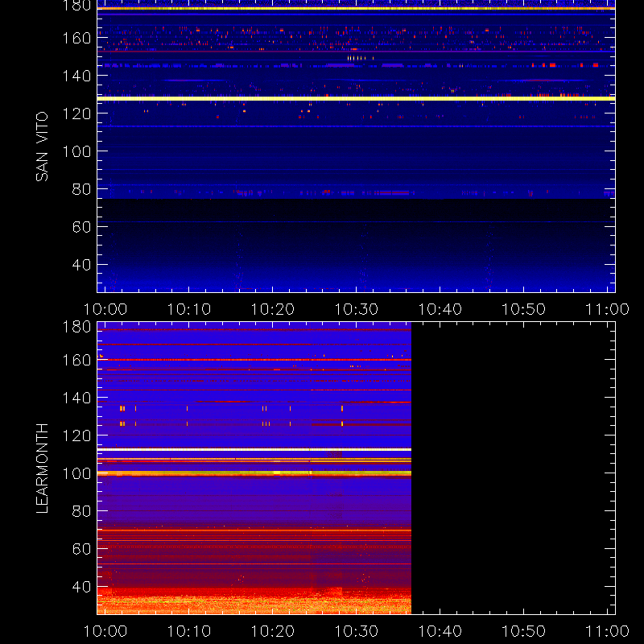Select the 80 label on San Vito axis

coord(82,189)
